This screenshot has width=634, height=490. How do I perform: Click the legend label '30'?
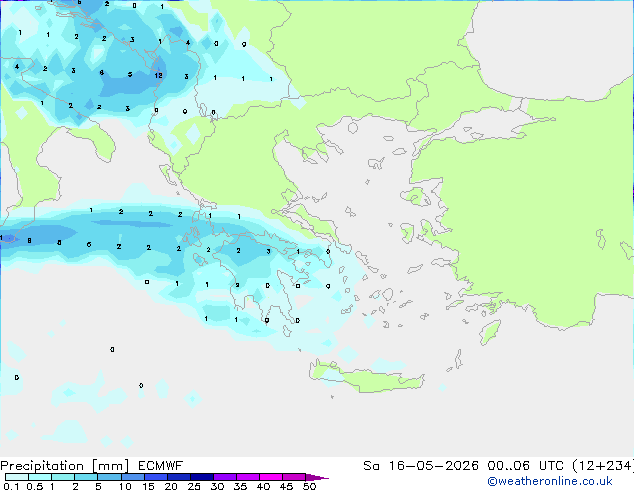point(218,486)
